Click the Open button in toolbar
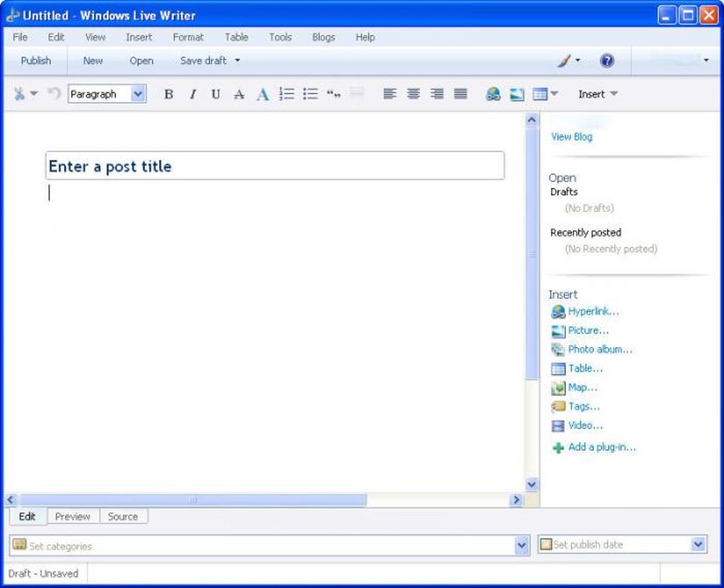This screenshot has height=588, width=724. coord(141,60)
